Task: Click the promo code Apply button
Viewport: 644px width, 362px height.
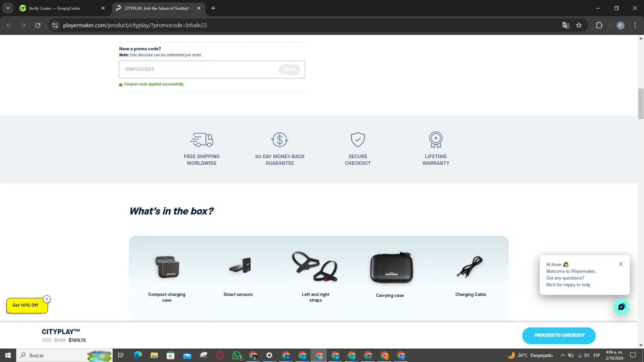Action: pos(289,69)
